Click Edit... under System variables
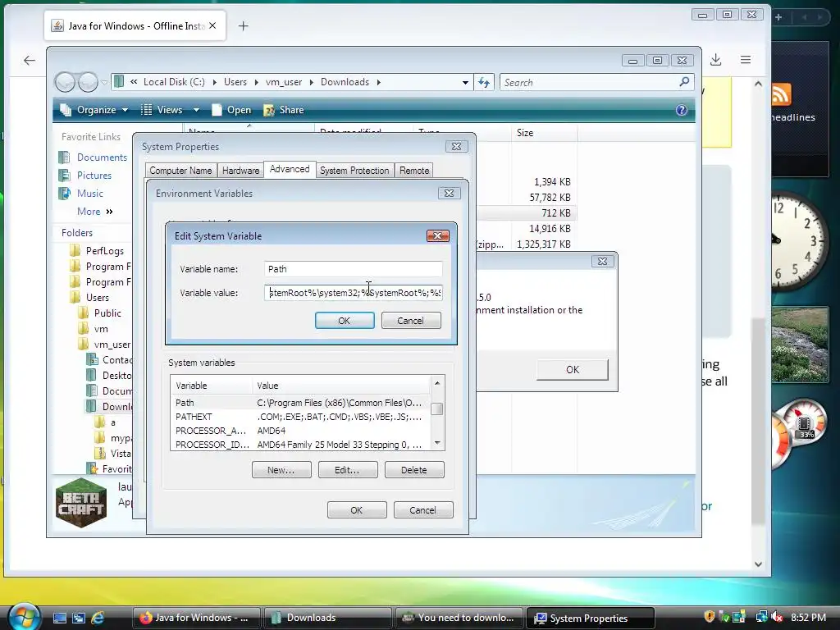840x630 pixels. [348, 470]
